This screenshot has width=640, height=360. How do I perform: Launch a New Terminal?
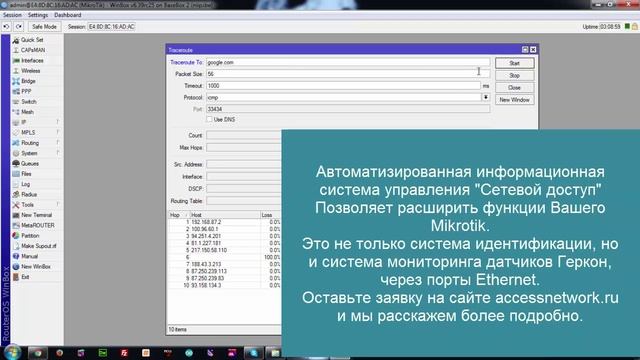click(x=36, y=215)
